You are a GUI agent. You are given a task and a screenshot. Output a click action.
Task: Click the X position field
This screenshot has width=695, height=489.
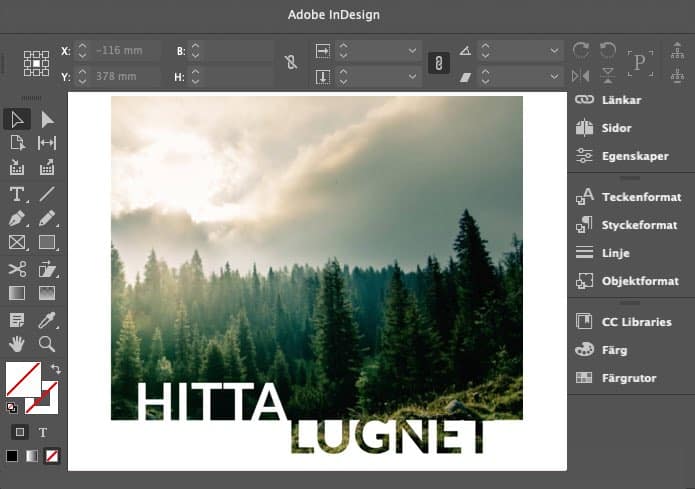[x=125, y=51]
